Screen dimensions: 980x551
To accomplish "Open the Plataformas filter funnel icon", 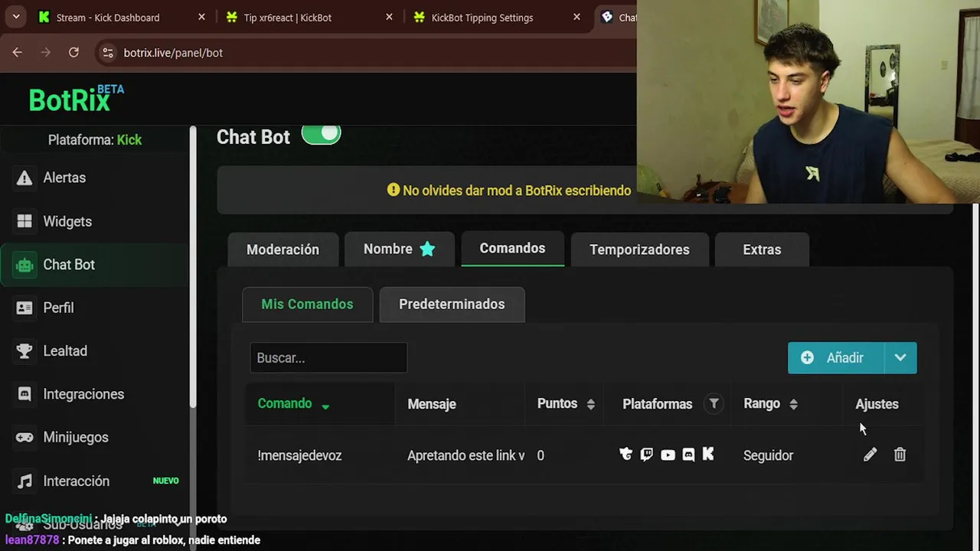I will click(714, 403).
